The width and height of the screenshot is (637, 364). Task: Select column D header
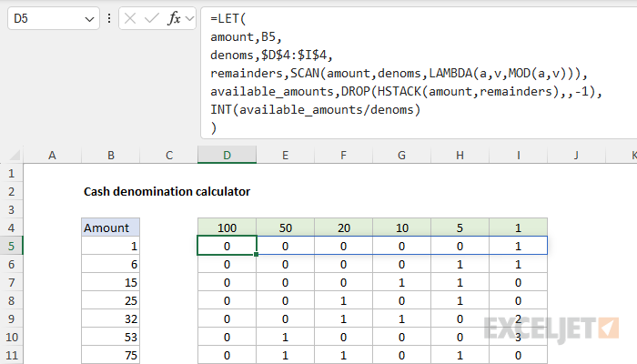coord(227,156)
